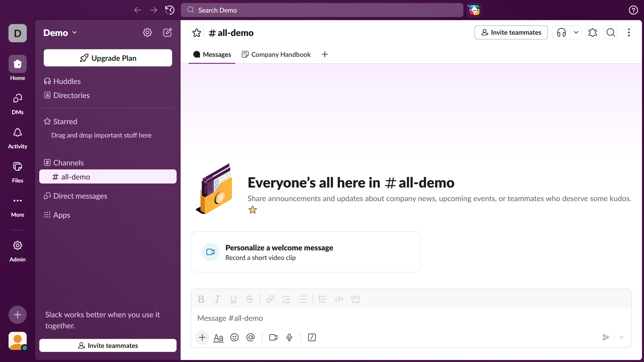Go forward in history arrow

pyautogui.click(x=153, y=10)
